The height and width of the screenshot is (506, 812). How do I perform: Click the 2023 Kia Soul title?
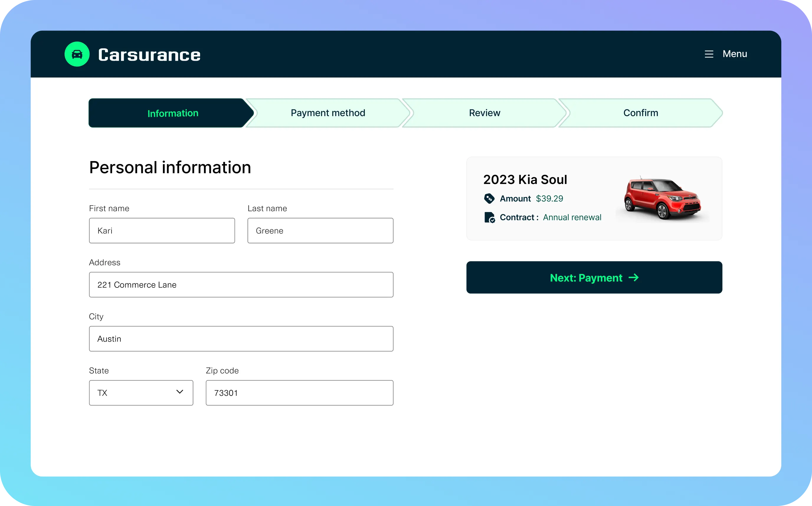(525, 180)
